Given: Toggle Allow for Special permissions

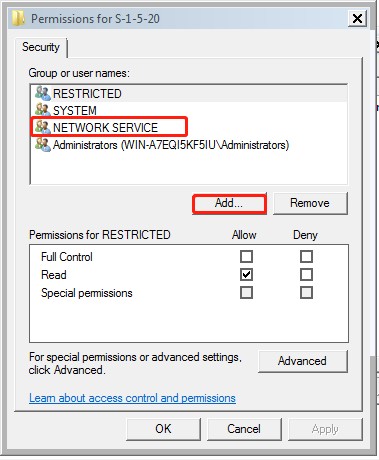Looking at the screenshot, I should click(x=246, y=293).
